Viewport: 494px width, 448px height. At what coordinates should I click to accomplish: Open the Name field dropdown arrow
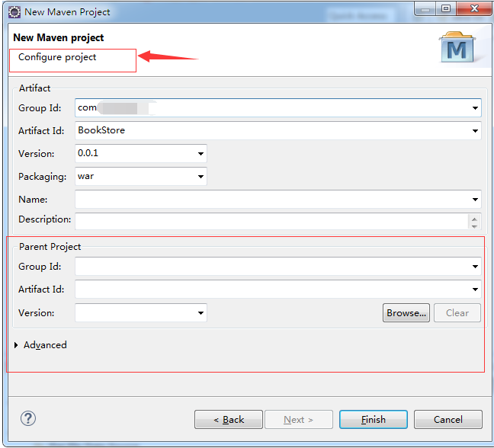pyautogui.click(x=475, y=200)
